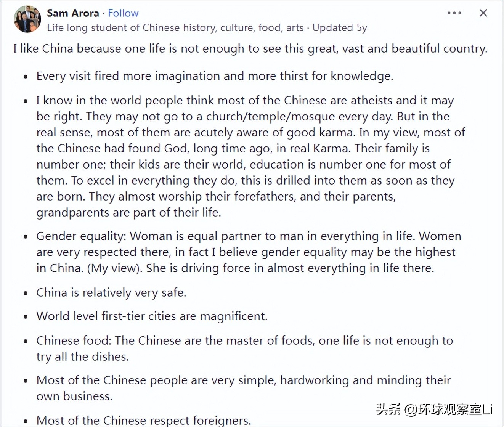The image size is (504, 427).
Task: Open Sam Arora's profile via his name
Action: pyautogui.click(x=73, y=13)
